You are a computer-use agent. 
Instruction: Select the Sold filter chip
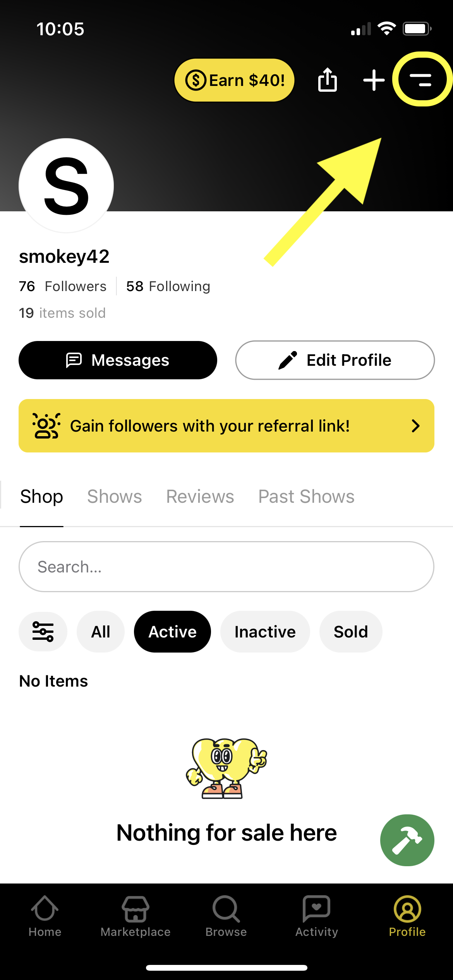click(351, 632)
